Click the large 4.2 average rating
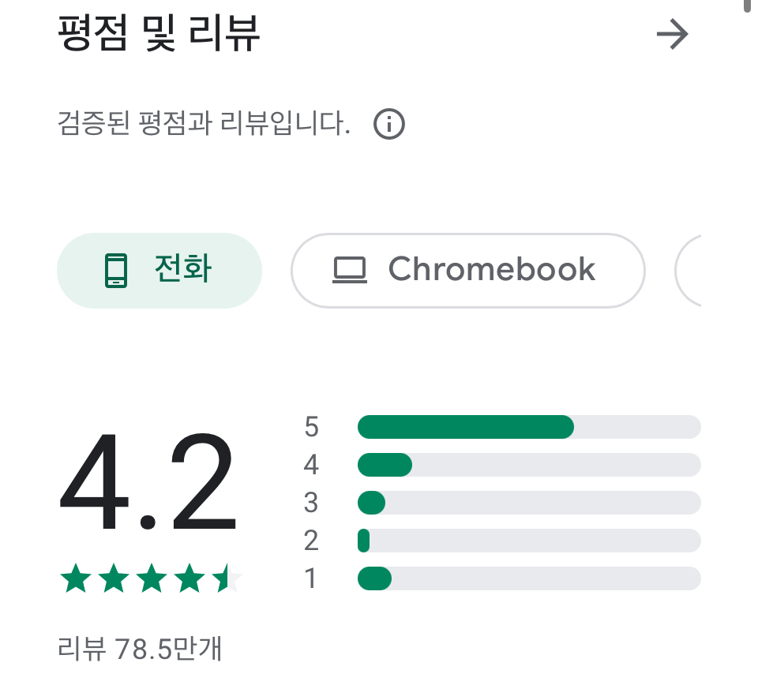The height and width of the screenshot is (700, 758). (x=148, y=482)
